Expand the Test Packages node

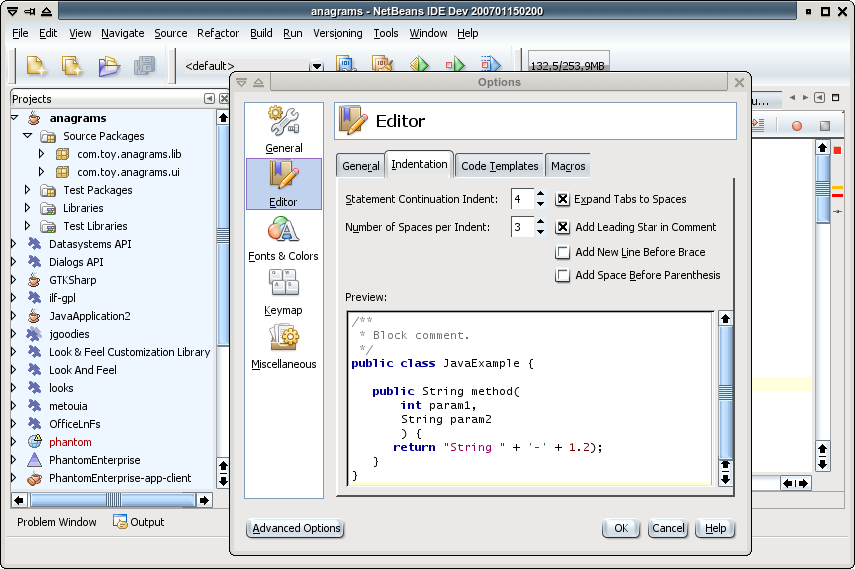(27, 190)
